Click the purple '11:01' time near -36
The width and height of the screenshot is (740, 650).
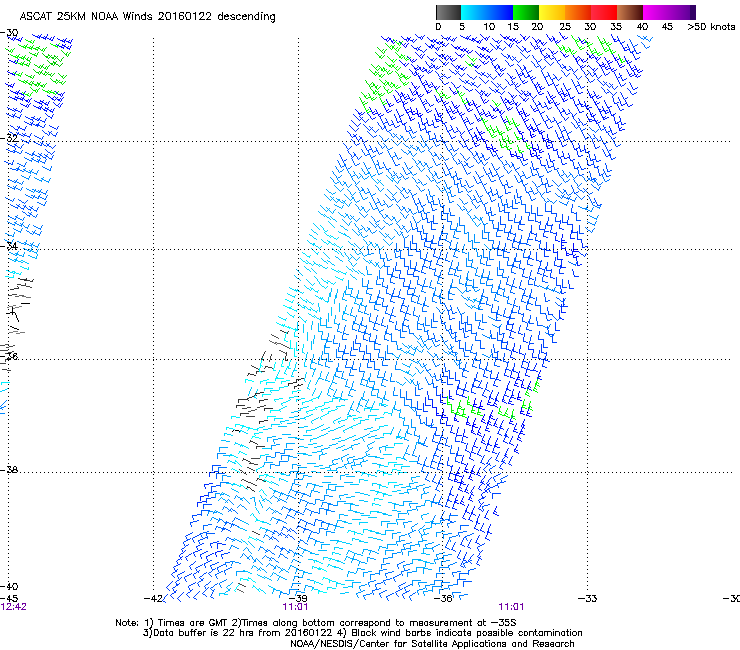tap(511, 607)
